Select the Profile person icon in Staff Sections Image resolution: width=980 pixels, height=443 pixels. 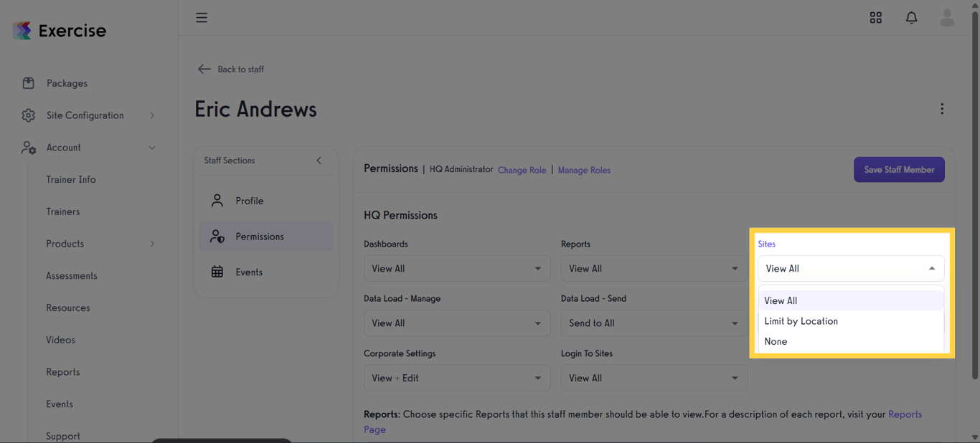coord(217,201)
